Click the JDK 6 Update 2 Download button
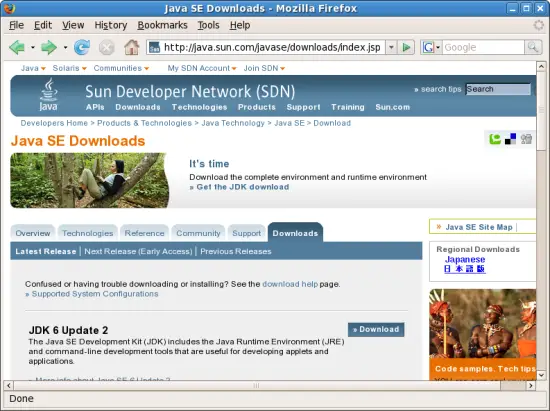This screenshot has width=550, height=411. click(376, 330)
